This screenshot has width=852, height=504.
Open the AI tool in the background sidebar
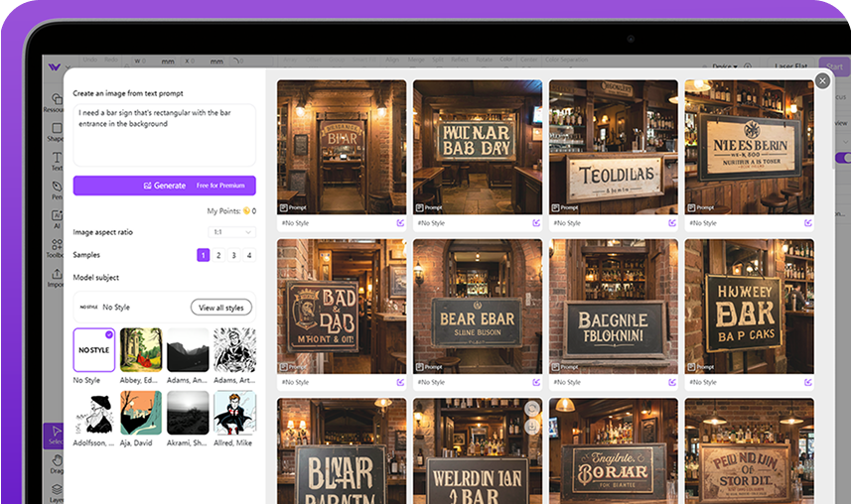click(57, 218)
